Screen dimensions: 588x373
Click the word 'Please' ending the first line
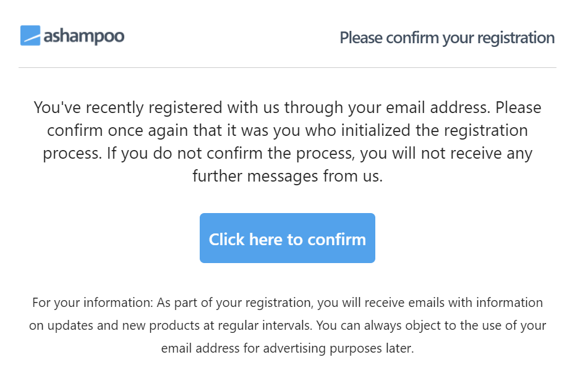518,108
